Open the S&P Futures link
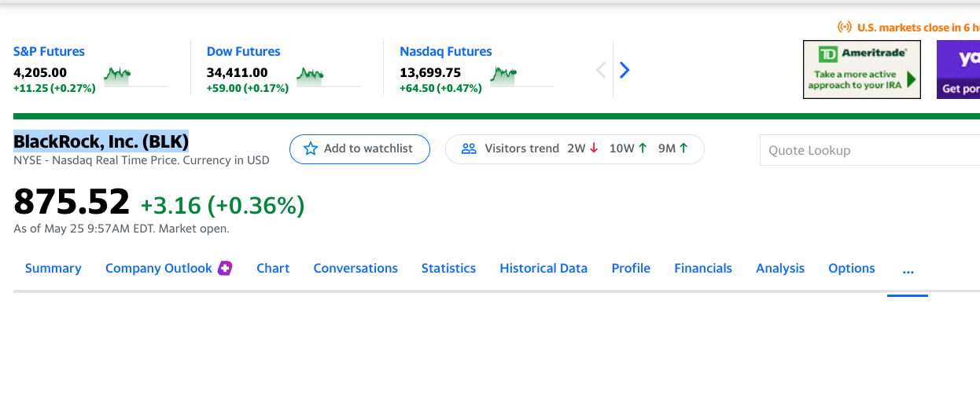This screenshot has height=414, width=980. 49,51
